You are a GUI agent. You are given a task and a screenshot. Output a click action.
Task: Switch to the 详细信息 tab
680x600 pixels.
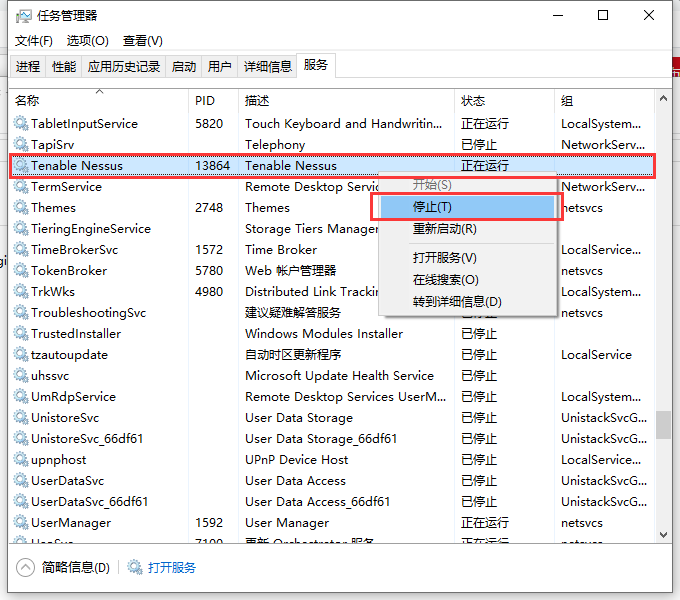(x=268, y=67)
